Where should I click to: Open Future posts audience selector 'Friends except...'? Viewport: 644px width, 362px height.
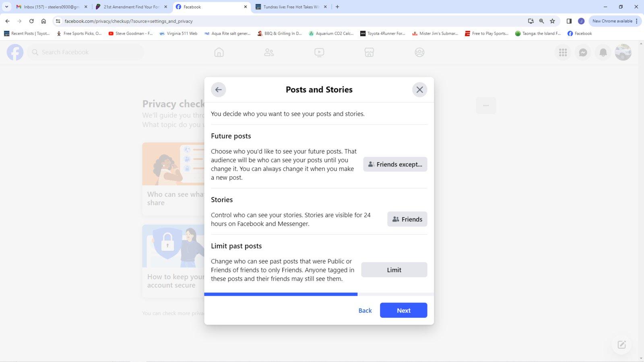(x=395, y=165)
